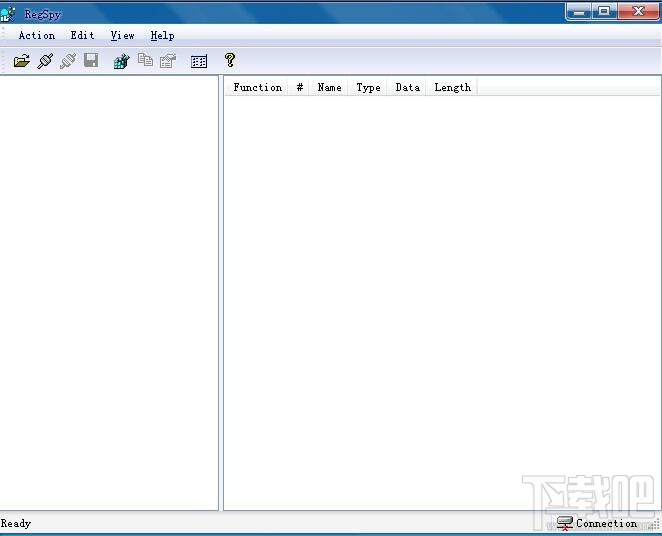This screenshot has width=662, height=536.
Task: Click the Connect plug toolbar icon
Action: (45, 61)
